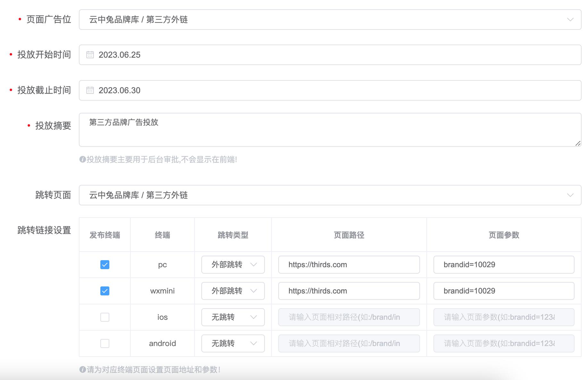
Task: Uncheck the pc 发布终端 checkbox
Action: pyautogui.click(x=104, y=265)
